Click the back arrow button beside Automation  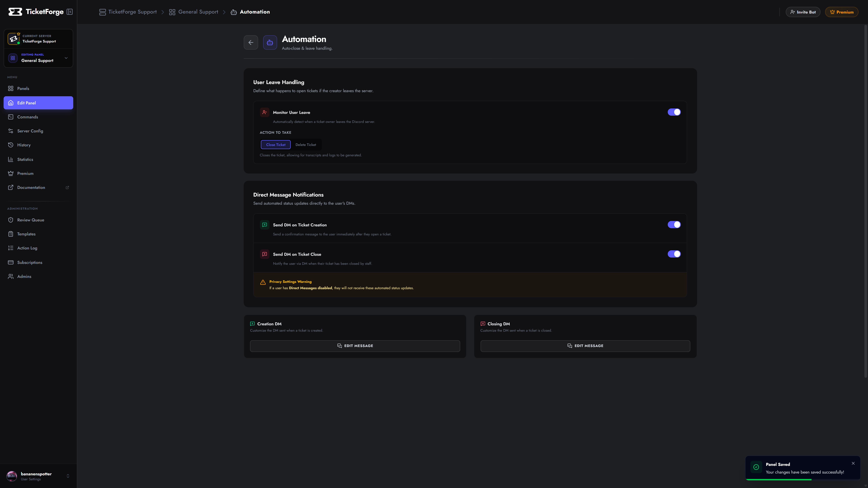pyautogui.click(x=251, y=42)
